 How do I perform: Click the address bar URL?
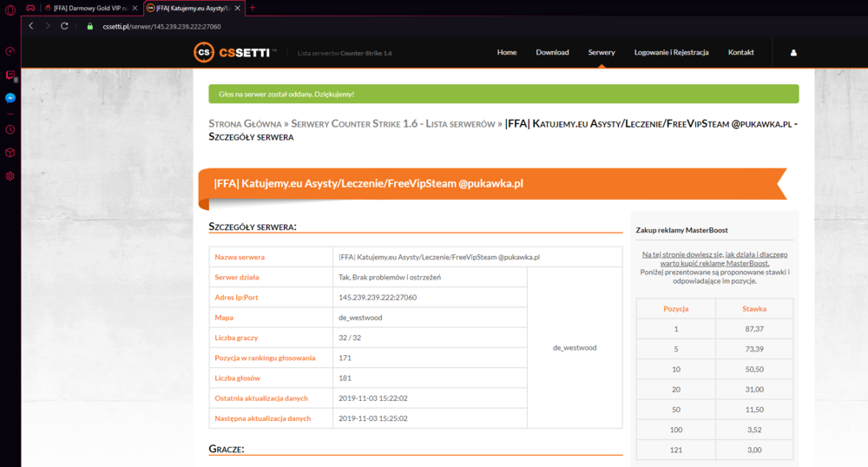(161, 27)
